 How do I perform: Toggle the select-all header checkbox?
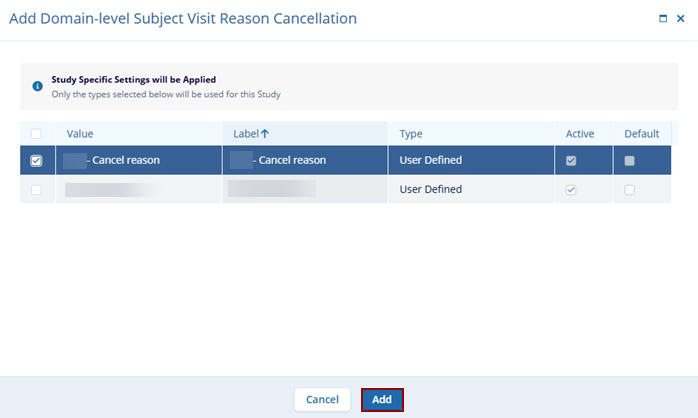click(x=37, y=133)
